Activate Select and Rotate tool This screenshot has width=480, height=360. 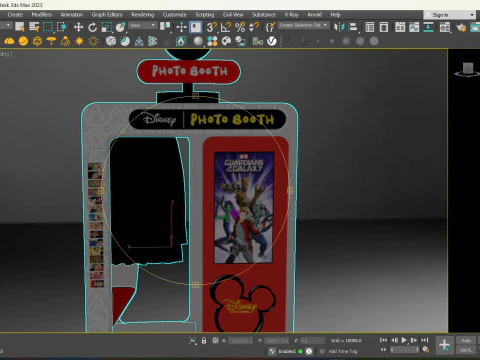pos(92,27)
